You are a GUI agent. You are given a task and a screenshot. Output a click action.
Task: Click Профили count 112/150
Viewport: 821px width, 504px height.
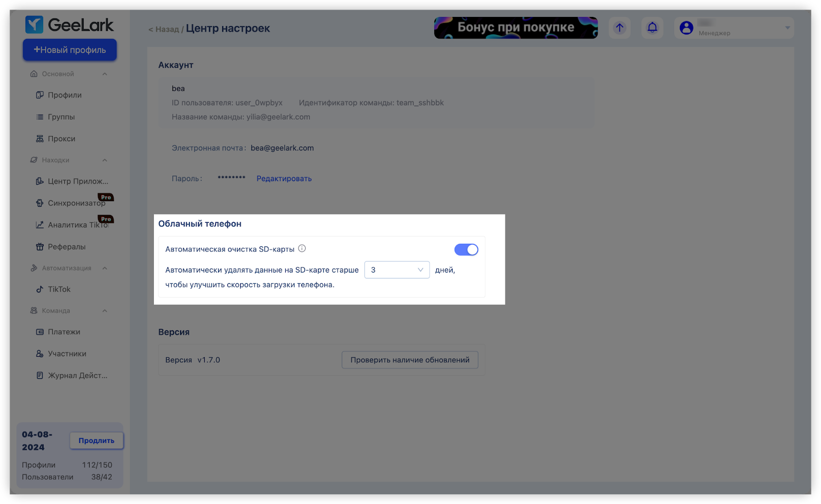coord(97,465)
